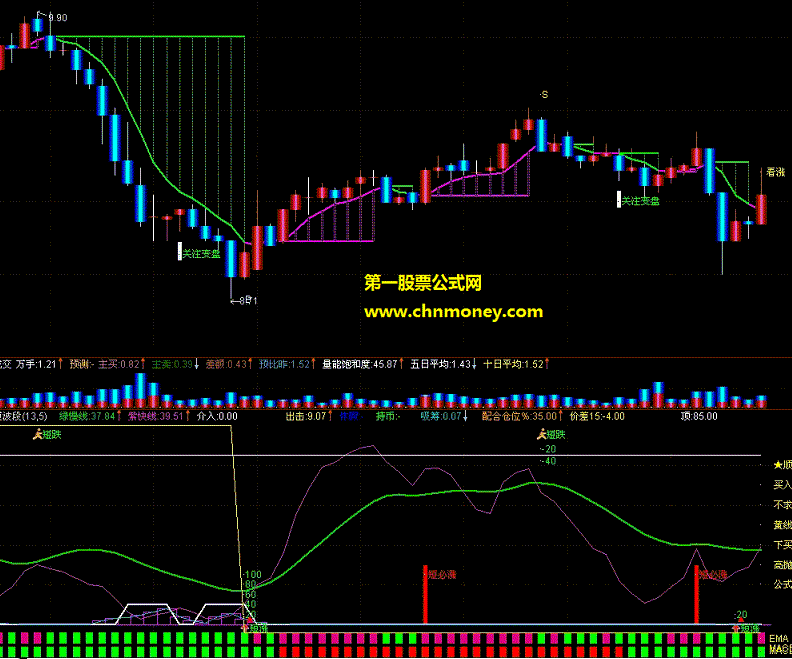
Task: Click the MACD row label
Action: (x=780, y=649)
